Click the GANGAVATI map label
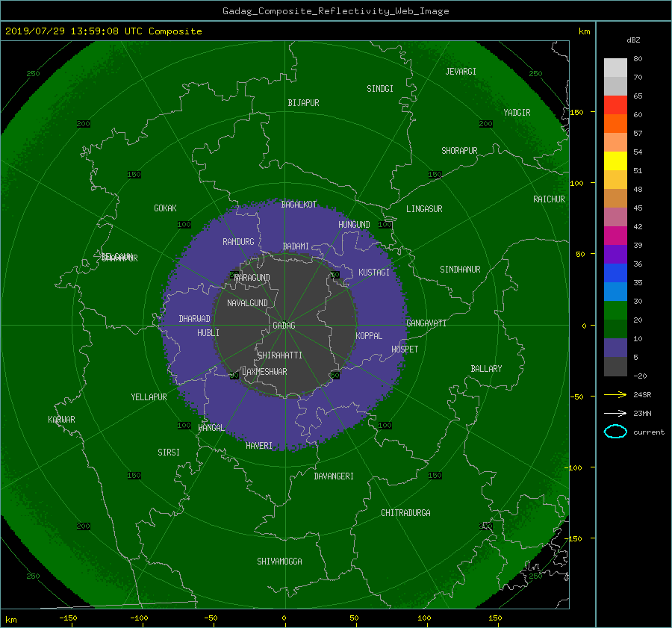This screenshot has width=672, height=628. click(426, 323)
